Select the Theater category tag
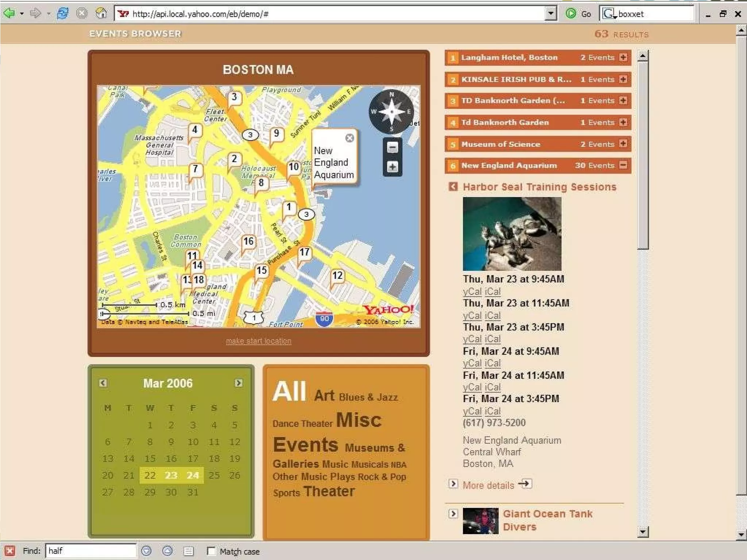The image size is (747, 560). 329,491
